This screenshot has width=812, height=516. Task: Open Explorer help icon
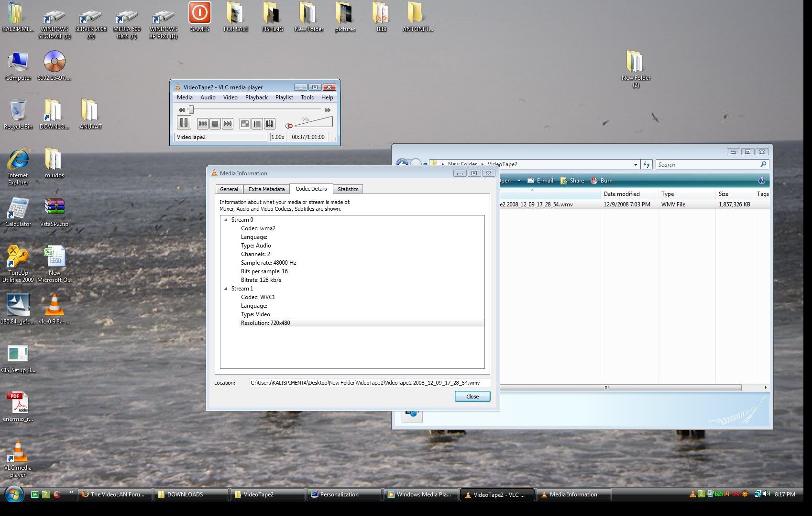coord(762,181)
